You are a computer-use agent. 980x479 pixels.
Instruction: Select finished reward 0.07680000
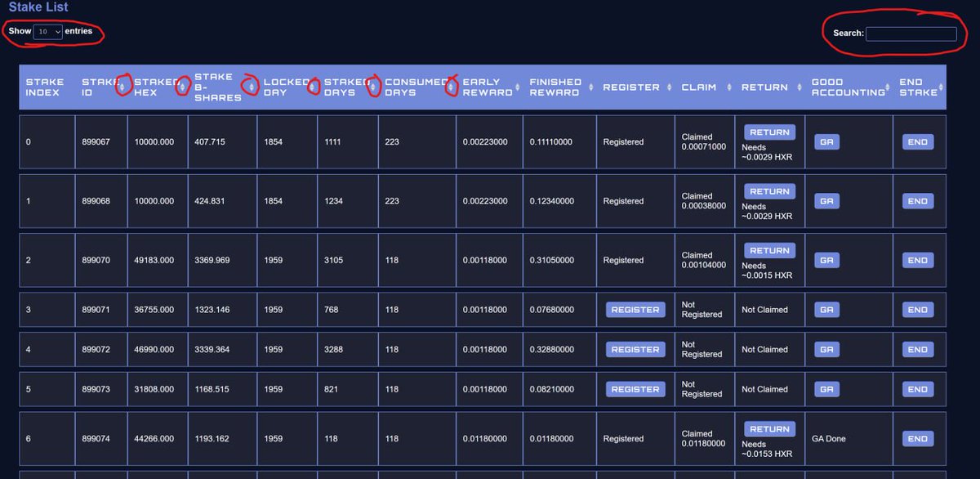[551, 310]
